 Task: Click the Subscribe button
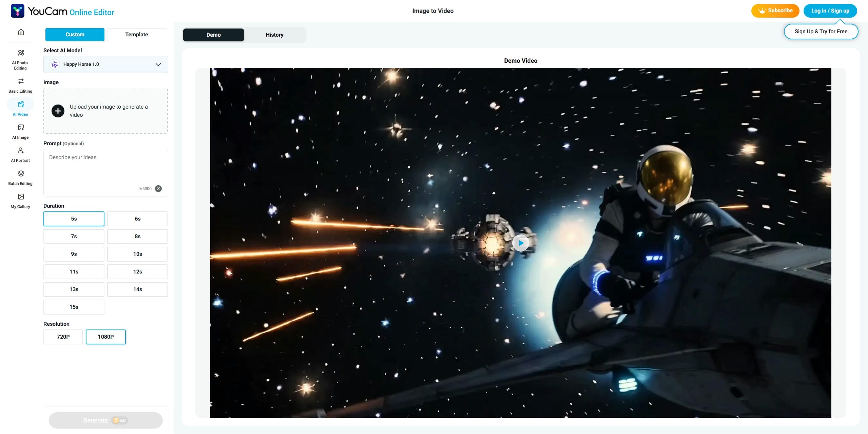click(775, 11)
